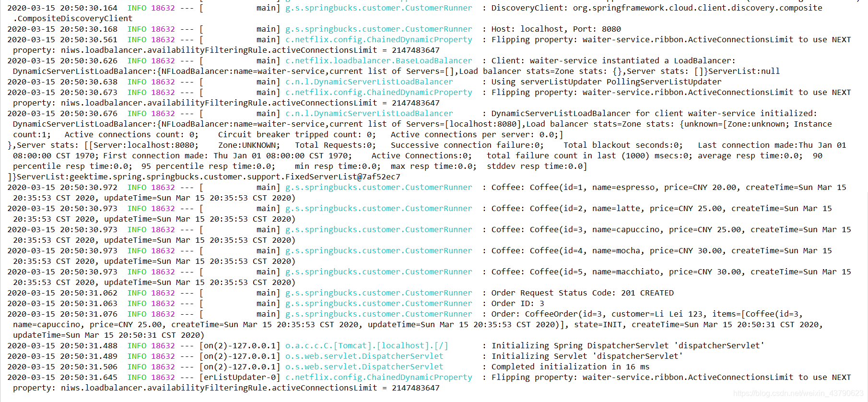The height and width of the screenshot is (402, 868).
Task: Click CustomerRunner class in the 20:50:30.168 row
Action: (x=379, y=29)
